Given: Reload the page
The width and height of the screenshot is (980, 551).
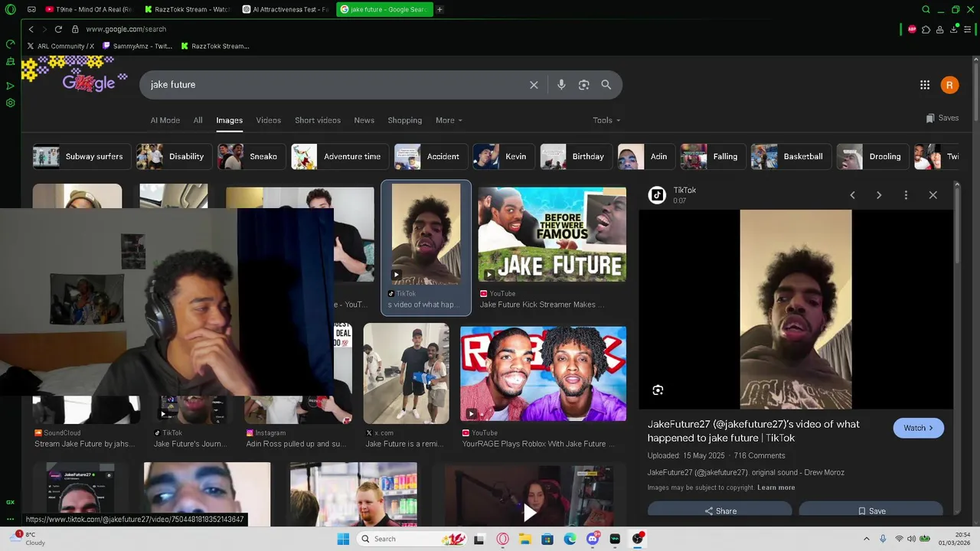Looking at the screenshot, I should coord(58,29).
